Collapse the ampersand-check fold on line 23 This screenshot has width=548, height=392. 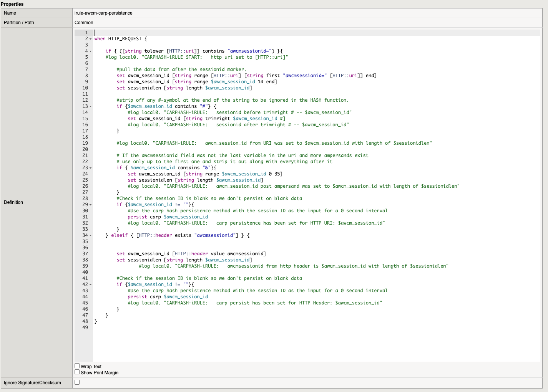tap(90, 168)
